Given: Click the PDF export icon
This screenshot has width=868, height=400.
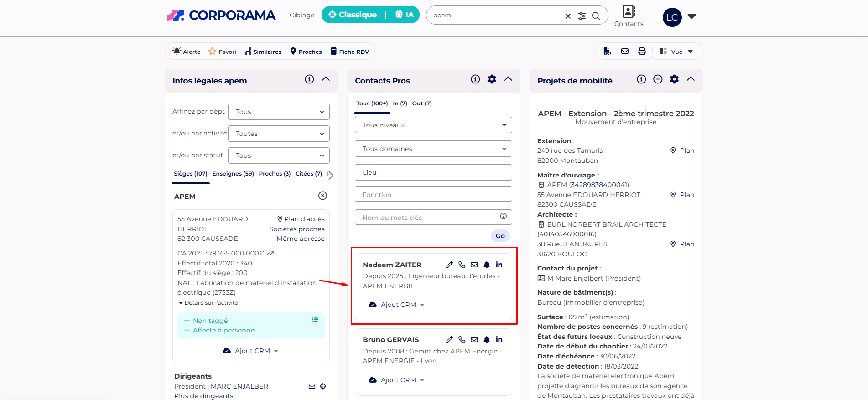Looking at the screenshot, I should [607, 52].
